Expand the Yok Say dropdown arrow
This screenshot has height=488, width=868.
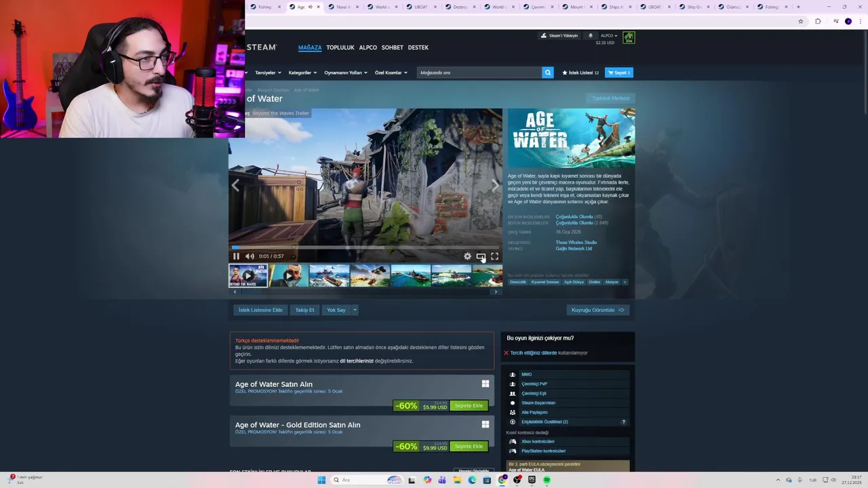[354, 310]
